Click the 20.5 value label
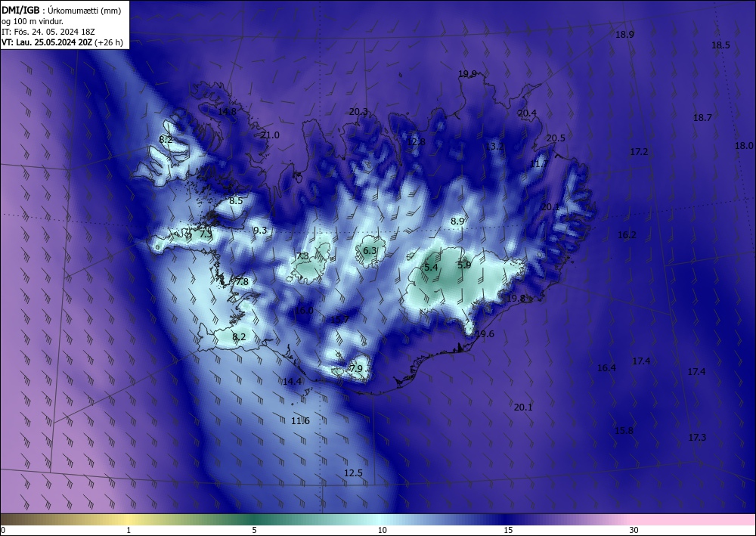 click(x=556, y=138)
